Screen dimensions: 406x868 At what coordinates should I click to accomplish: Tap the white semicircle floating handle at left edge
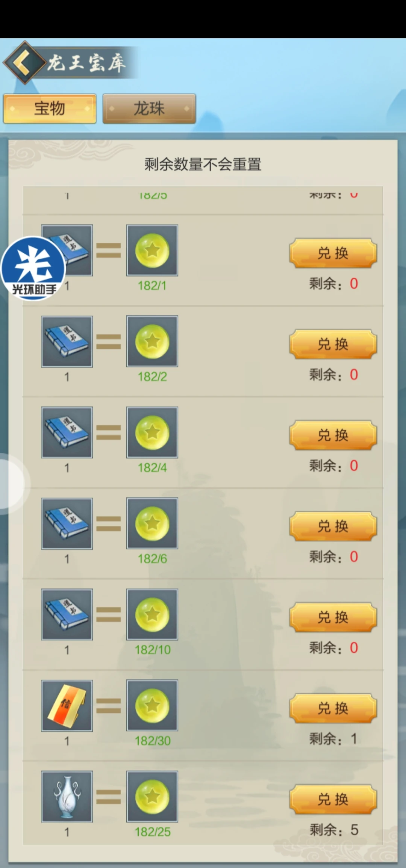[12, 484]
